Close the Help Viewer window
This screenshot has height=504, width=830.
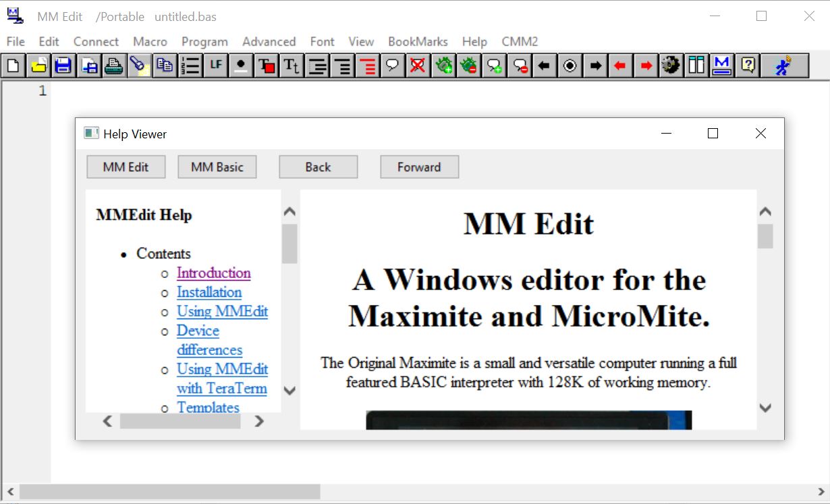click(760, 134)
